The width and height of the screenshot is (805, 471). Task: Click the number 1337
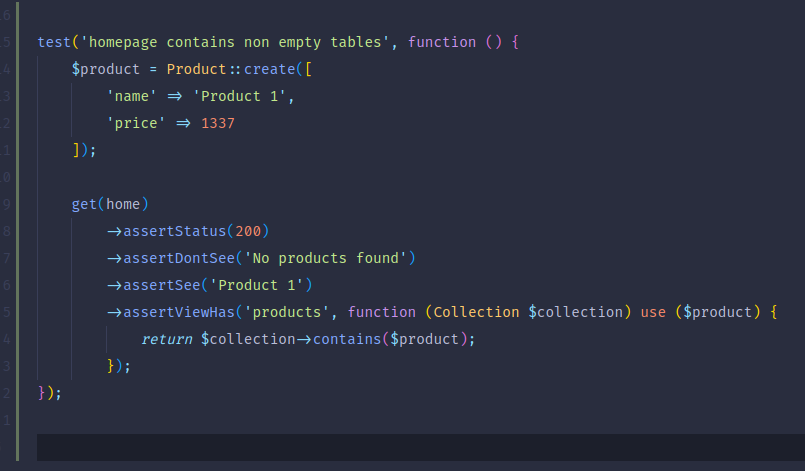click(218, 123)
